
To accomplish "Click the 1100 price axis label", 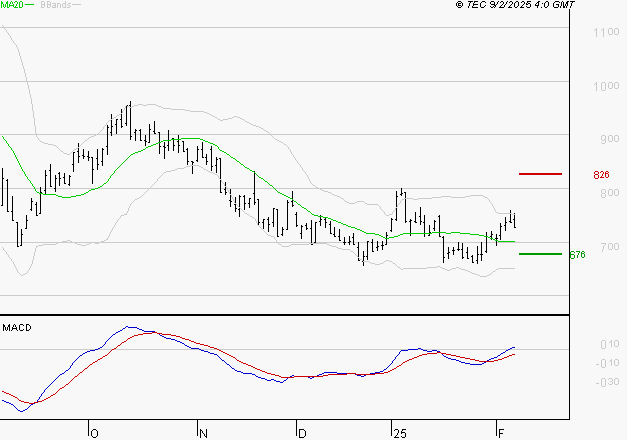I will (x=606, y=32).
